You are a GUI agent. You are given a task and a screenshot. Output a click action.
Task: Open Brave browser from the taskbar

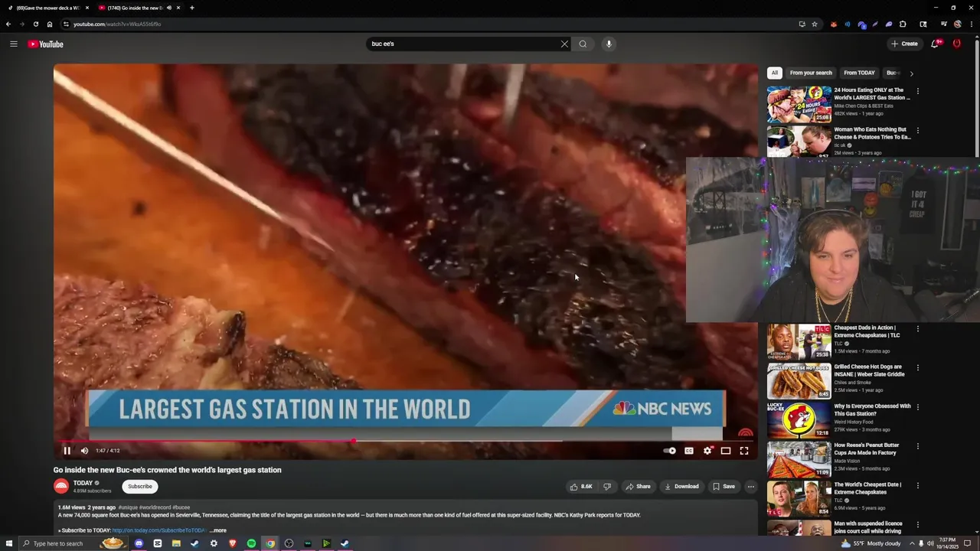tap(232, 543)
